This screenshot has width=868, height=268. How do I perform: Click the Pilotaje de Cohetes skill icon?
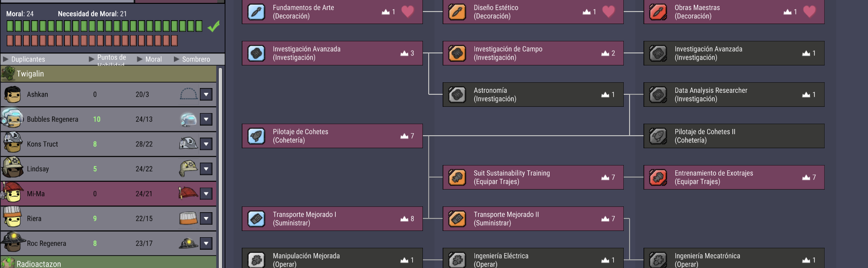[256, 136]
